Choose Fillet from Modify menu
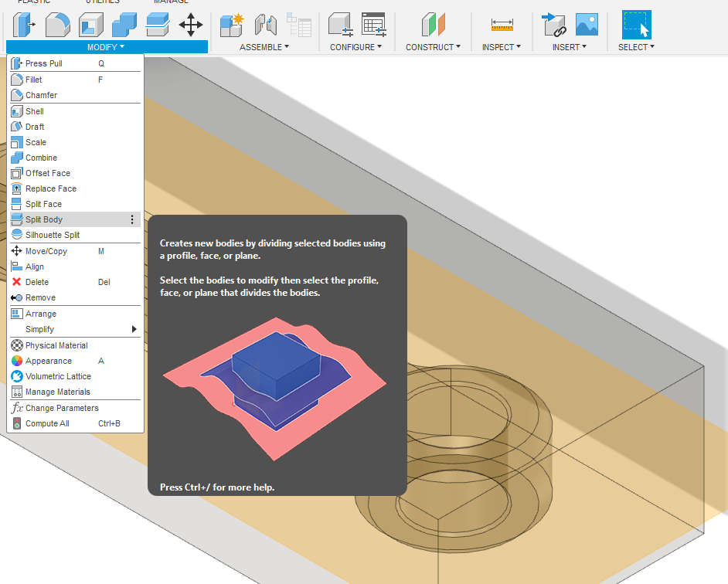 coord(75,80)
